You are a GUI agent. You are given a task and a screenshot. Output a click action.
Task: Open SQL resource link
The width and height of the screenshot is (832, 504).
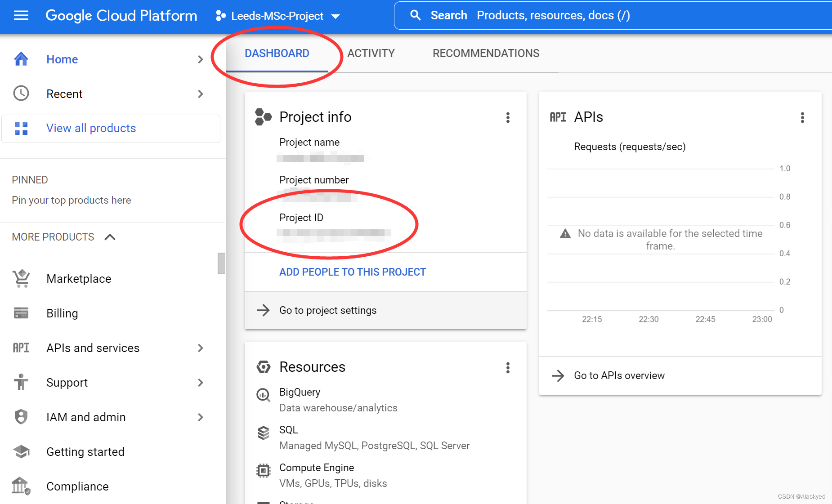[288, 430]
